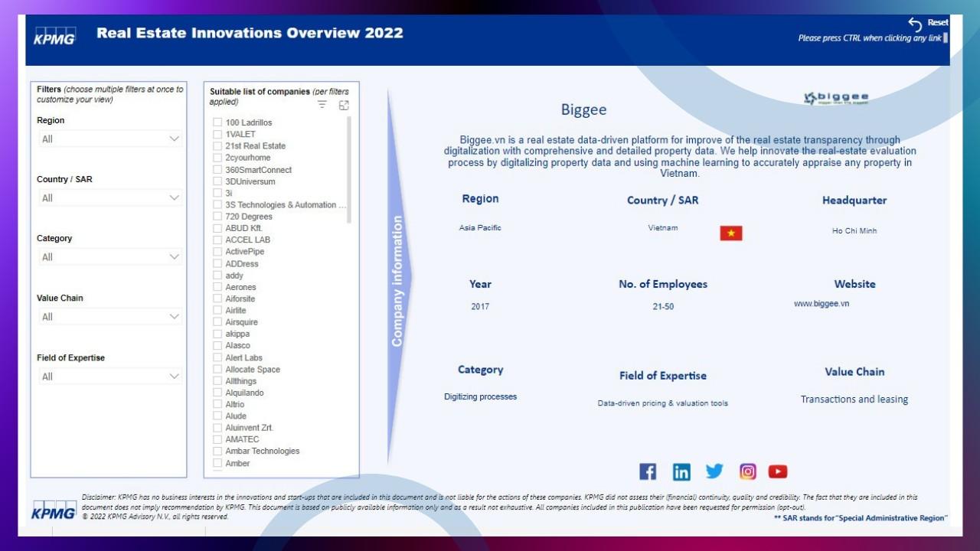The height and width of the screenshot is (551, 980).
Task: Click the Digitizing processes category value
Action: pos(480,396)
